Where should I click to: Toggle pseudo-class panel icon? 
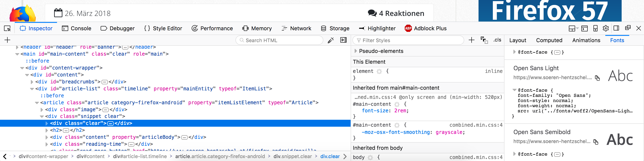[484, 40]
